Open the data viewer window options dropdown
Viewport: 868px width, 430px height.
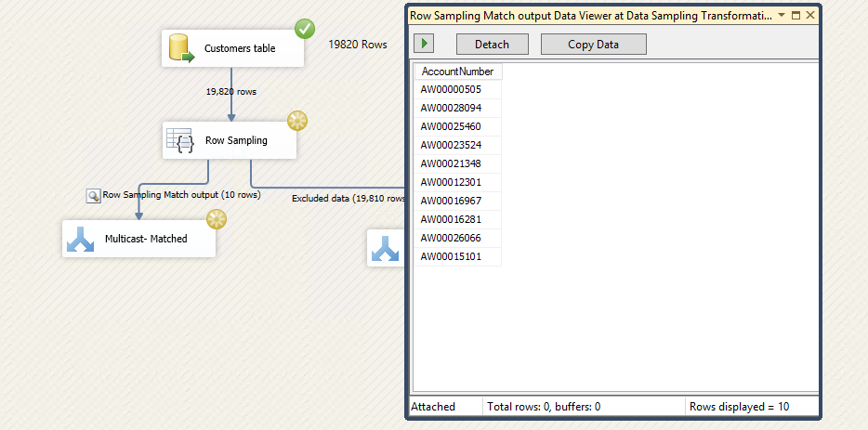pos(782,16)
